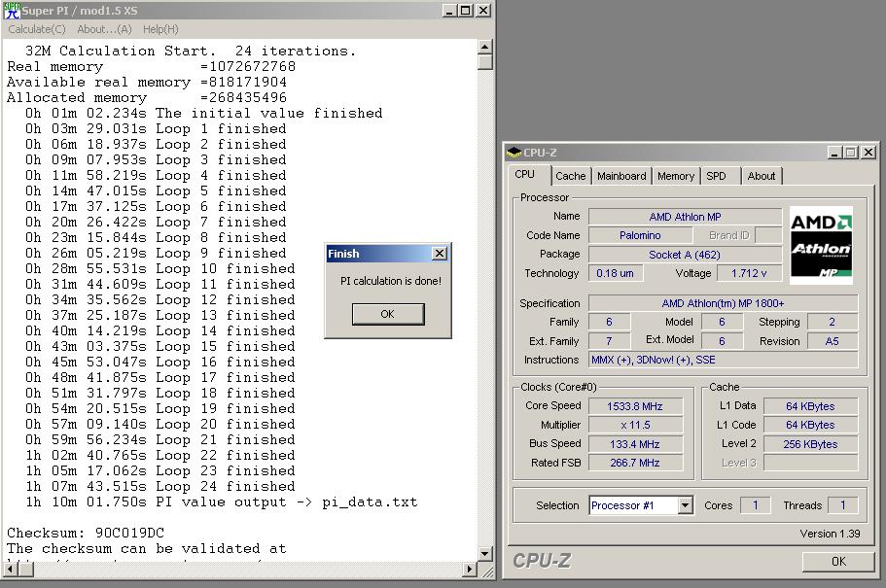Open the About...(A) menu

coord(104,29)
